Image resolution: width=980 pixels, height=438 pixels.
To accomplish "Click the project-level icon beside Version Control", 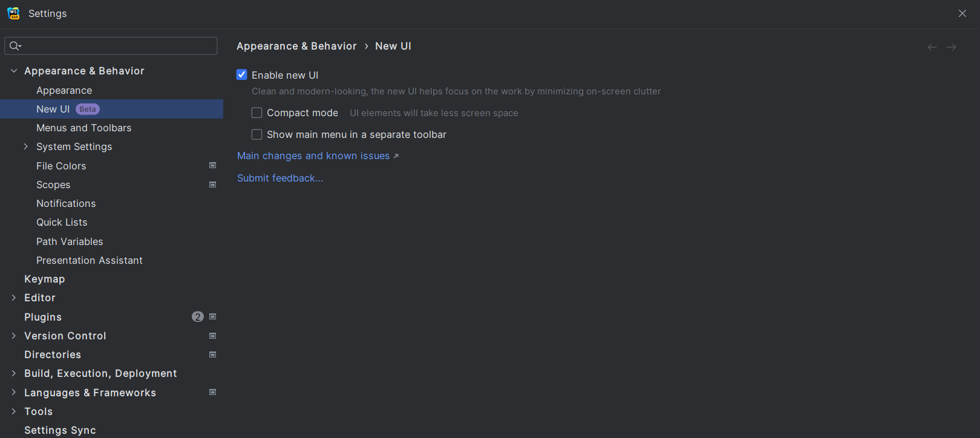I will [212, 336].
